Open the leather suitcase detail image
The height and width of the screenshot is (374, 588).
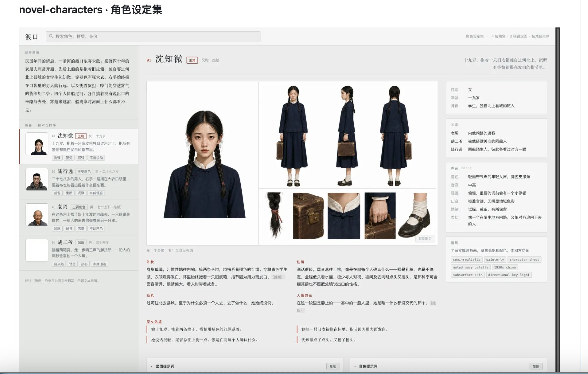coord(308,216)
